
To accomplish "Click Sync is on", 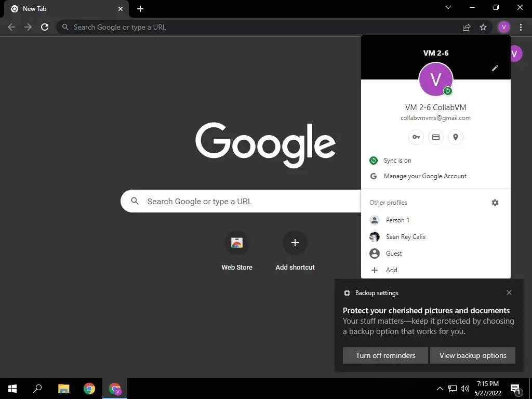I will 436,161.
